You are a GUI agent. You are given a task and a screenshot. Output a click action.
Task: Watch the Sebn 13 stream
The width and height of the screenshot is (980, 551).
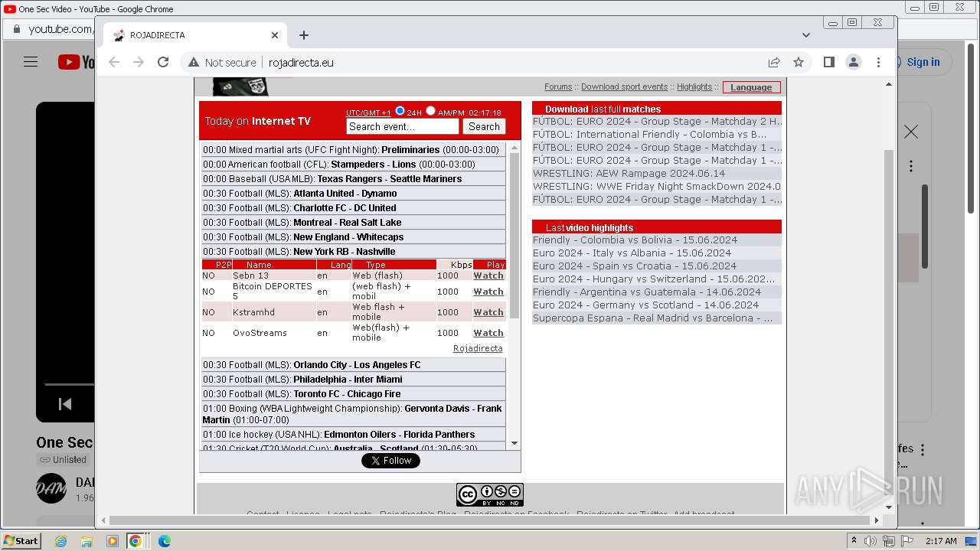[x=488, y=275]
